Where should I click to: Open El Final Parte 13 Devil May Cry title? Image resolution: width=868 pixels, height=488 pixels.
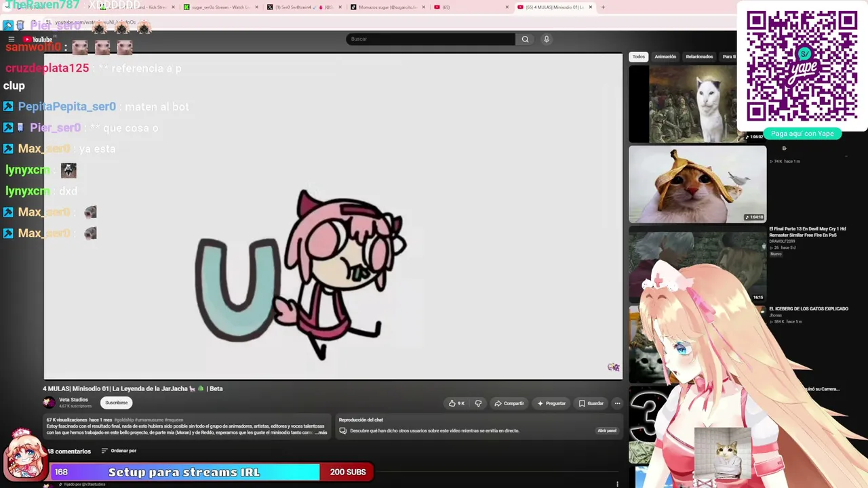[808, 232]
